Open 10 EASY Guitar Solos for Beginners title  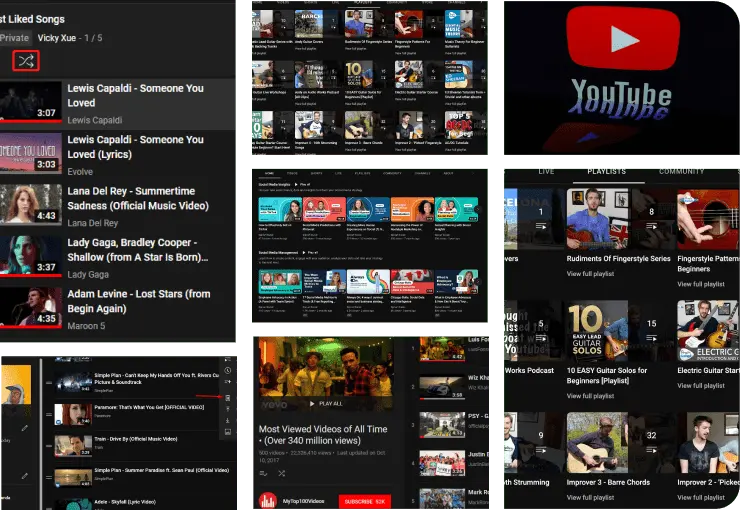click(607, 376)
